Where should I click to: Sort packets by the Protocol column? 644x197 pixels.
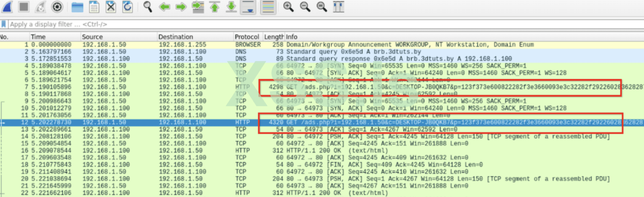tap(248, 37)
